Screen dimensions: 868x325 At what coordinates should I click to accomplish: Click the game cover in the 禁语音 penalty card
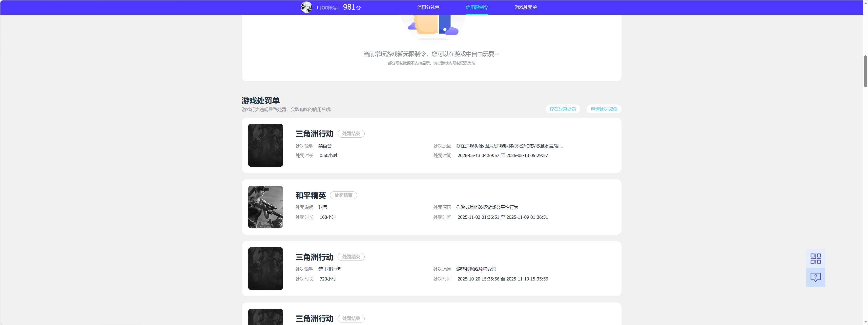[265, 145]
